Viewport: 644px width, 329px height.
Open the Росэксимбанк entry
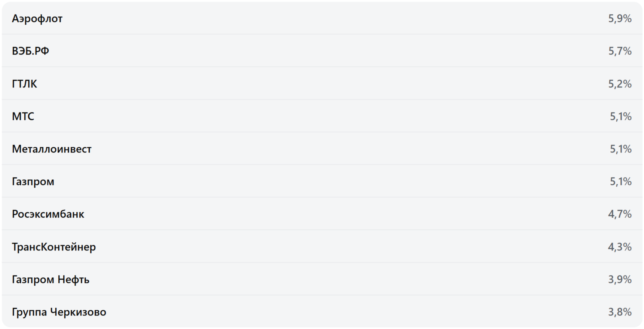coord(48,214)
